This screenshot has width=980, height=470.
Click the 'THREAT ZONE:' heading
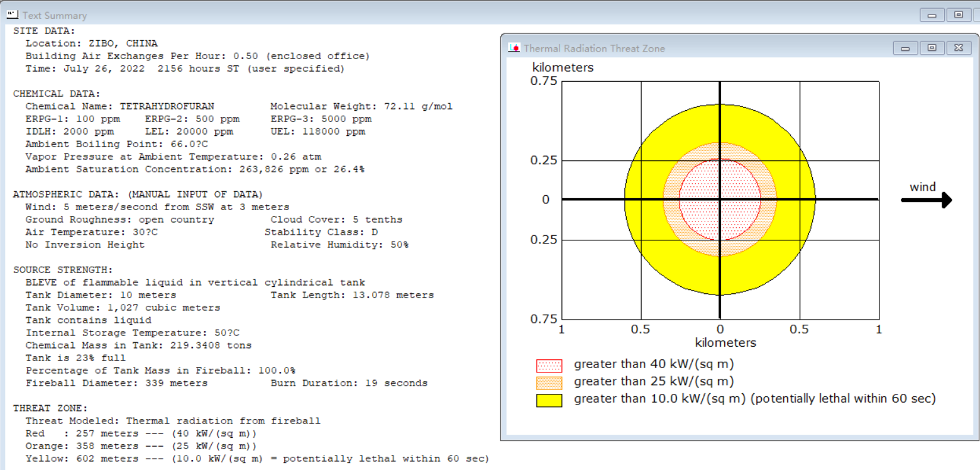point(51,408)
